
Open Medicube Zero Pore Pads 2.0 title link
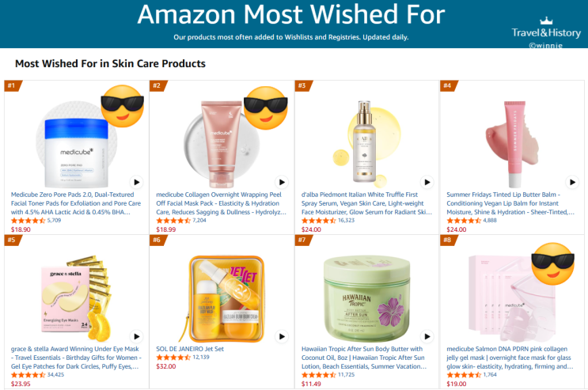pyautogui.click(x=76, y=203)
